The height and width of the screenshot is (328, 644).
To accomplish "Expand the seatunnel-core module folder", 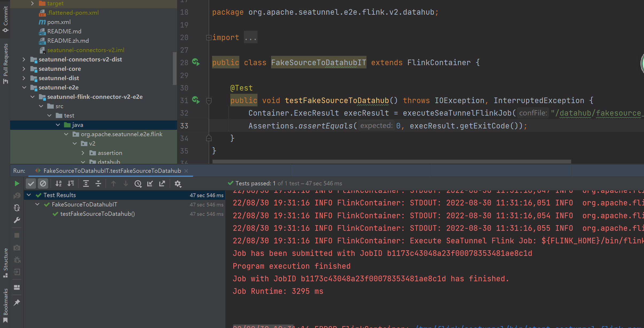I will point(24,69).
